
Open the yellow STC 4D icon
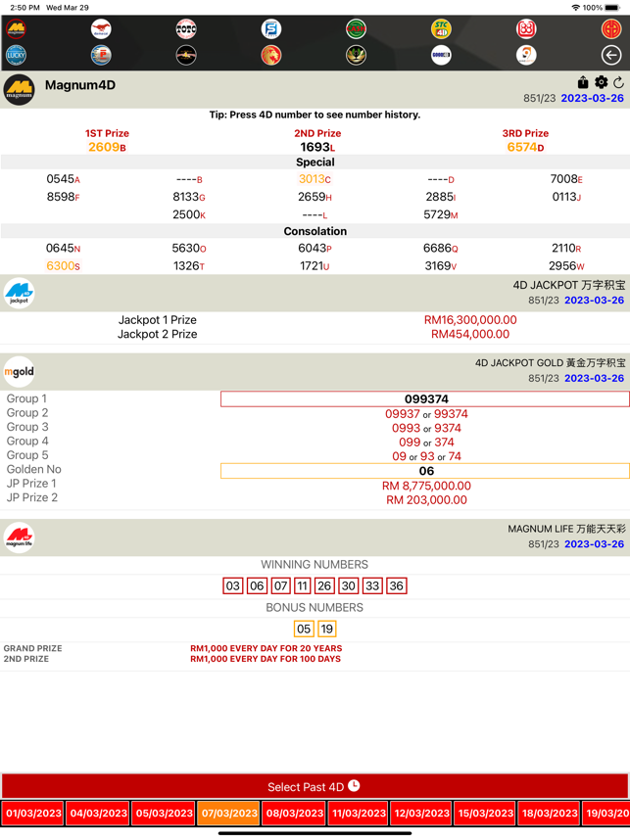click(x=441, y=28)
